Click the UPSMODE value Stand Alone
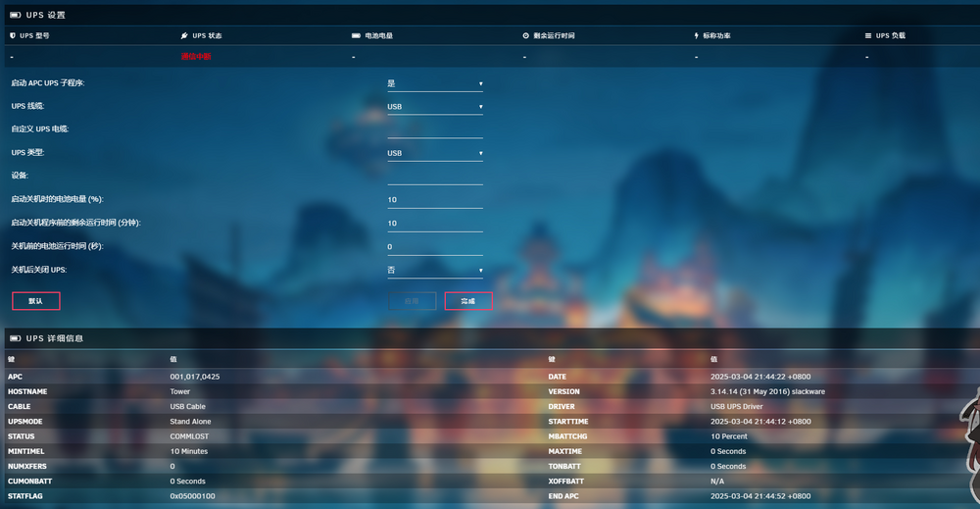Image resolution: width=980 pixels, height=509 pixels. [x=191, y=422]
